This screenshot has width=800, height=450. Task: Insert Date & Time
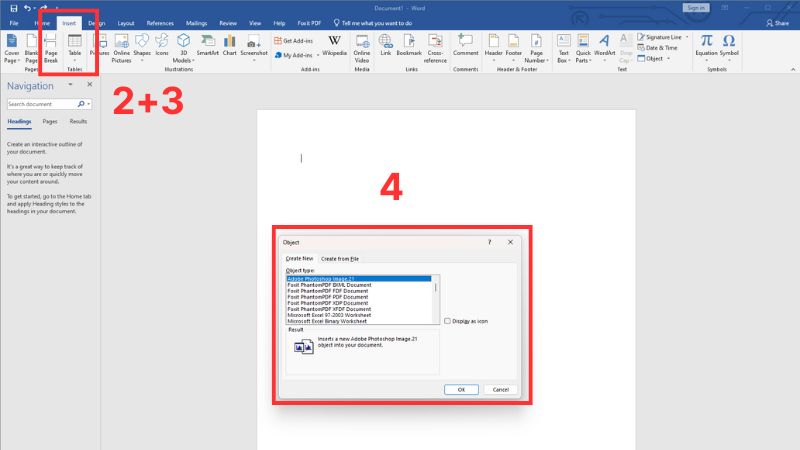point(657,48)
